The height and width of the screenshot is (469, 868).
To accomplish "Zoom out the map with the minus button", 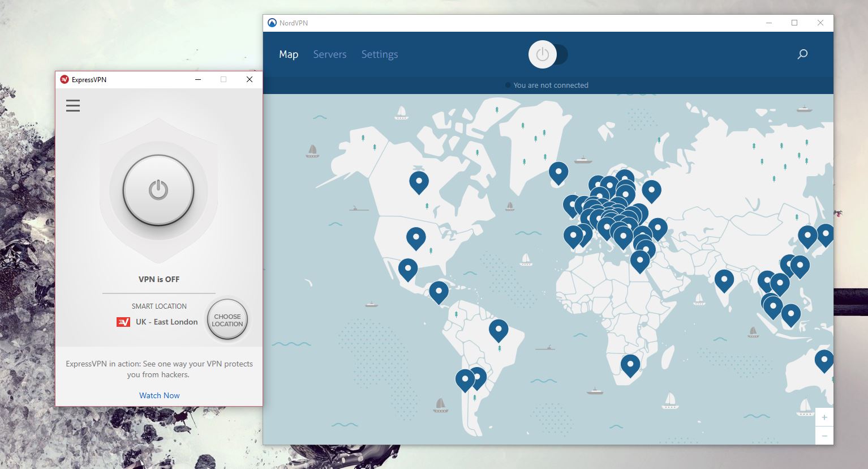I will (824, 436).
